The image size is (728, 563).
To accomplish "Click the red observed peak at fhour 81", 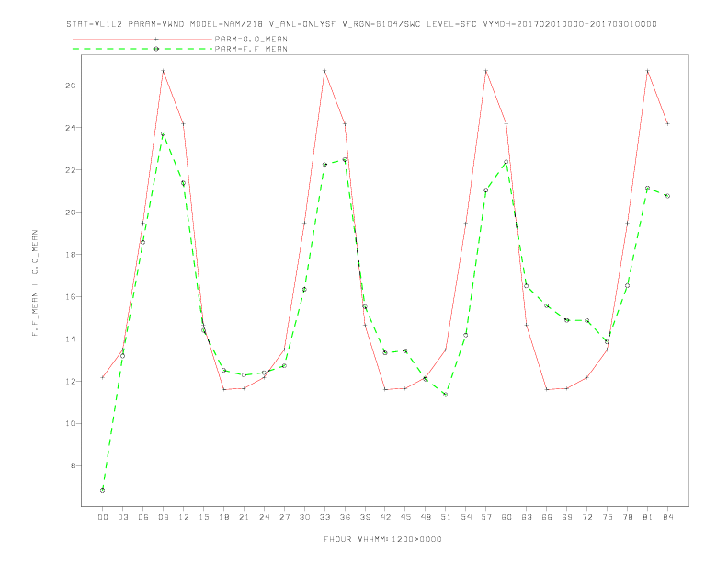I will [648, 71].
